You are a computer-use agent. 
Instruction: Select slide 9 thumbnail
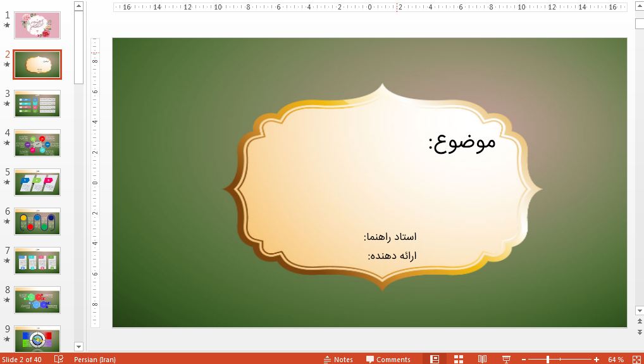click(x=37, y=339)
